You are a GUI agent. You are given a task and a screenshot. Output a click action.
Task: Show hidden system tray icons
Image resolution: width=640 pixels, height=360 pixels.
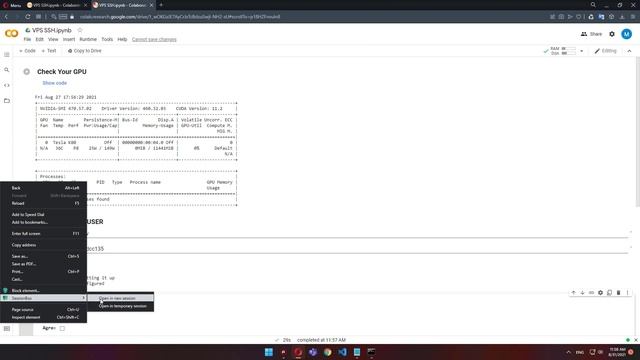tap(568, 352)
